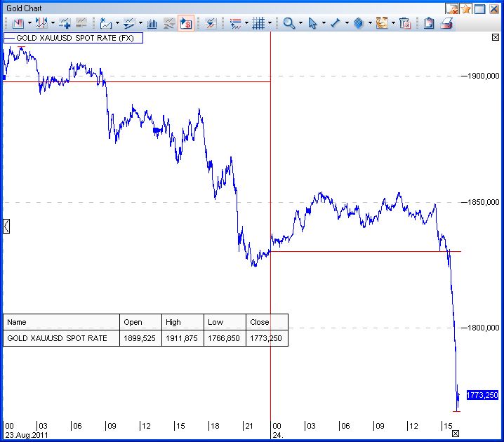Screen dimensions: 504x442
Task: Open the dropdown beside the legend lines icon
Action: [246, 23]
